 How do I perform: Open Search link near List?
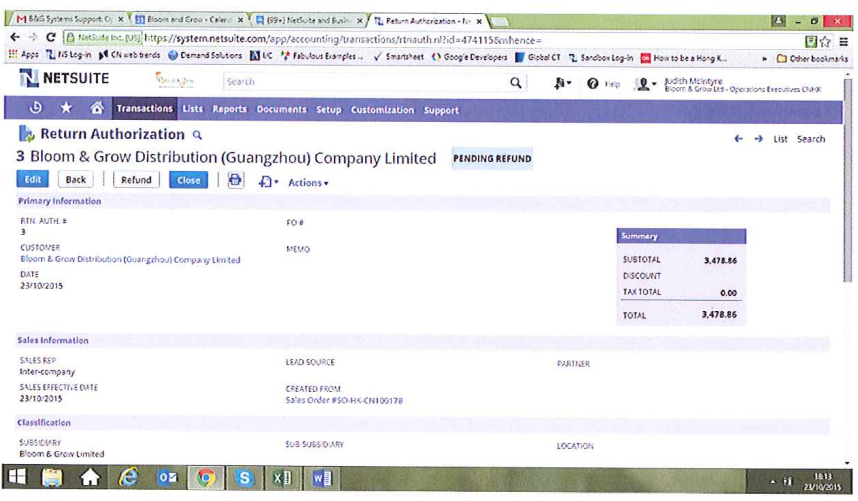tap(811, 139)
